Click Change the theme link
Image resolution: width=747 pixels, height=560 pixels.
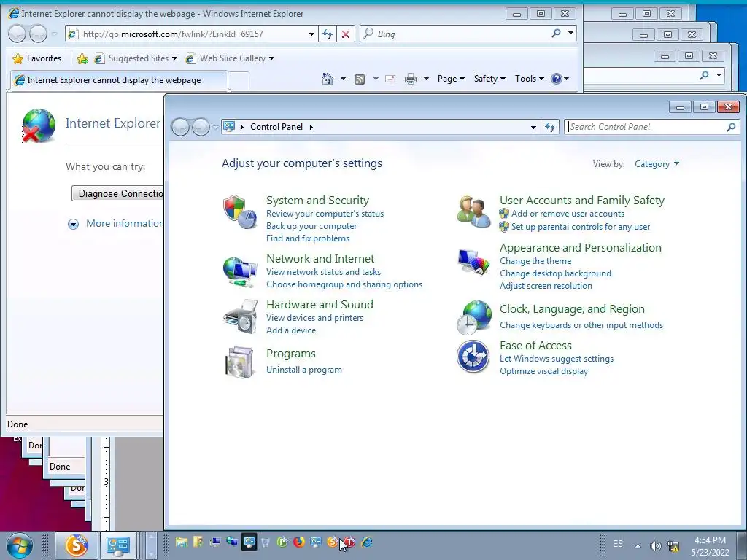click(x=535, y=261)
